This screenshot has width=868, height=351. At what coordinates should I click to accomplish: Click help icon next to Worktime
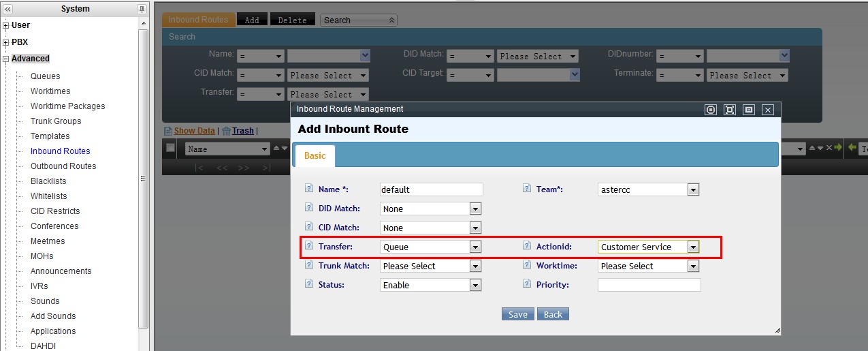pyautogui.click(x=527, y=265)
